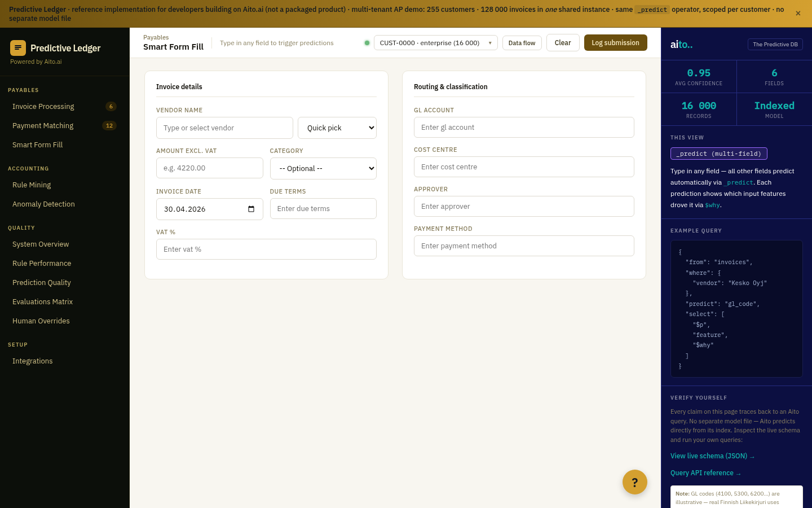The width and height of the screenshot is (812, 508).
Task: Open the help question mark button
Action: tap(635, 482)
